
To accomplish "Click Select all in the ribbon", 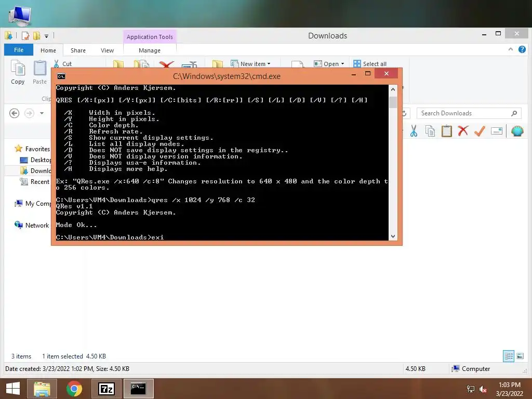I will [370, 64].
